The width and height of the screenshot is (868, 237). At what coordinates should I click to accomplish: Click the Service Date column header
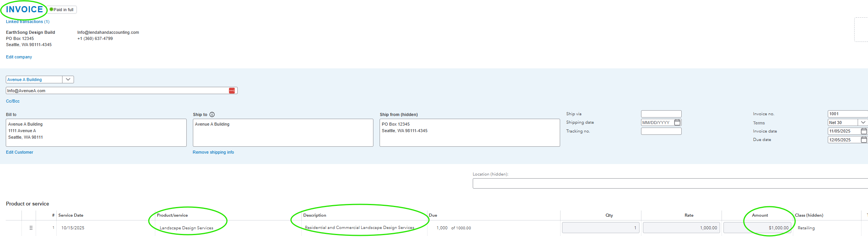[x=71, y=215]
